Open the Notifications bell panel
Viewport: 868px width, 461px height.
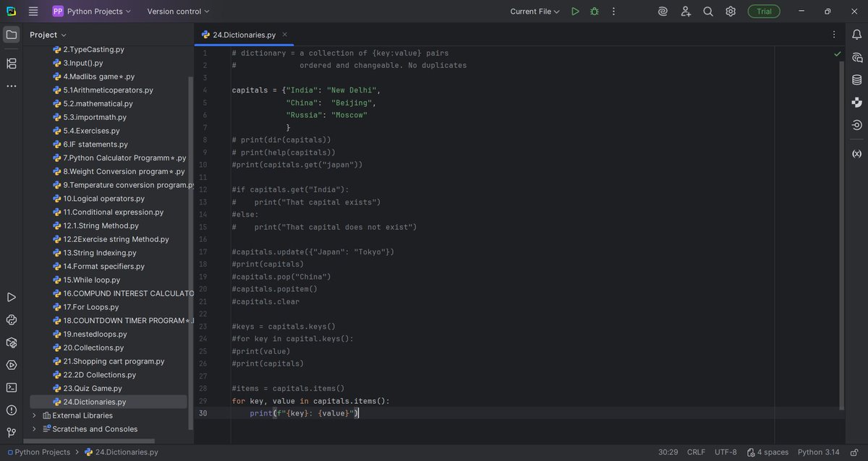pyautogui.click(x=857, y=35)
